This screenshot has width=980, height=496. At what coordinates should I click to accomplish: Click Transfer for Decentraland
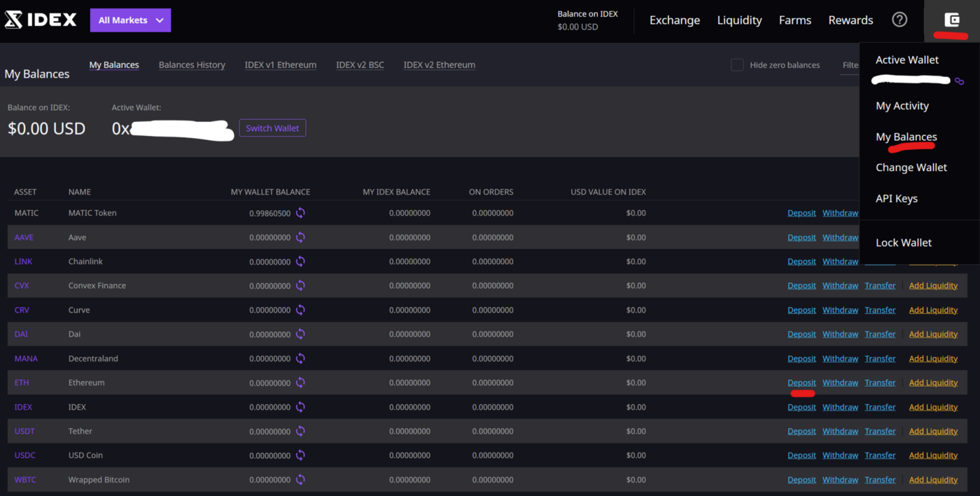click(880, 359)
